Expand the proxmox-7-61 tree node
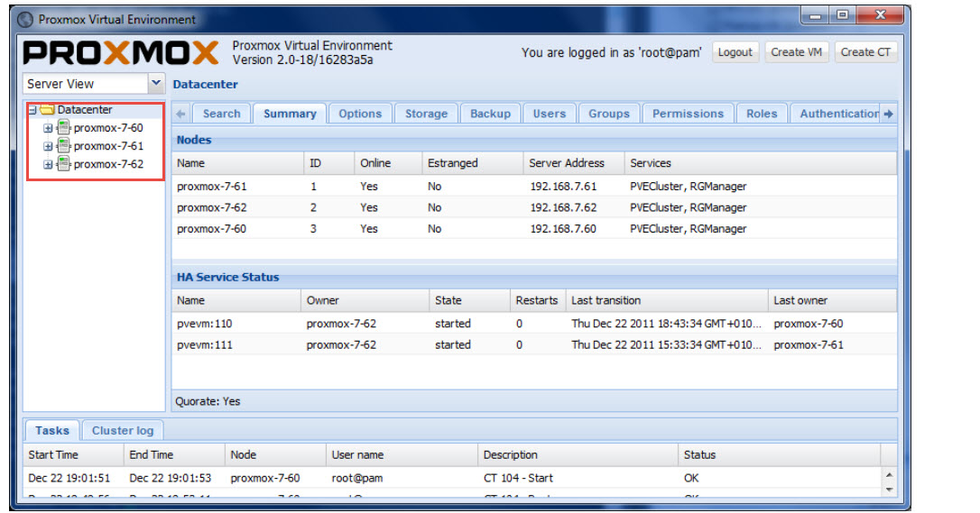The height and width of the screenshot is (513, 980). [x=49, y=146]
